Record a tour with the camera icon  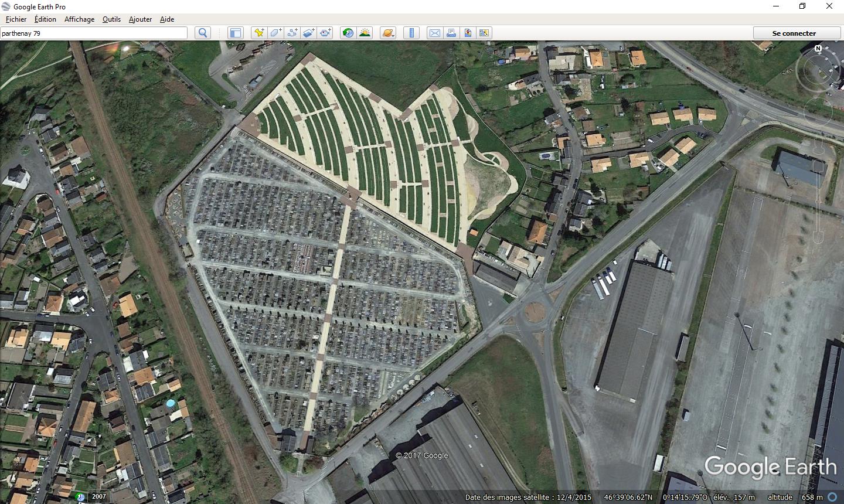pos(325,33)
